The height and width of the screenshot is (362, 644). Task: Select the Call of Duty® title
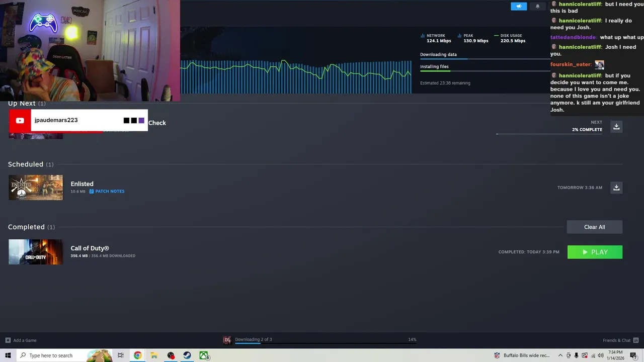[90, 248]
